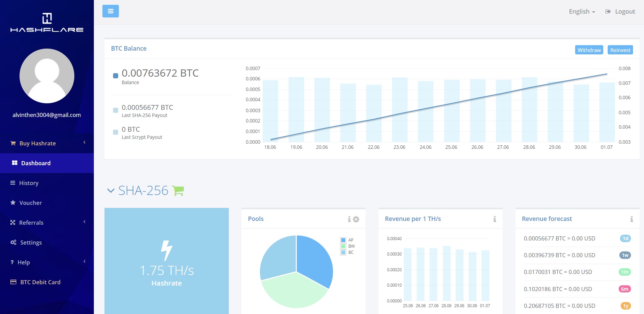
Task: Click the History list icon
Action: tap(13, 183)
